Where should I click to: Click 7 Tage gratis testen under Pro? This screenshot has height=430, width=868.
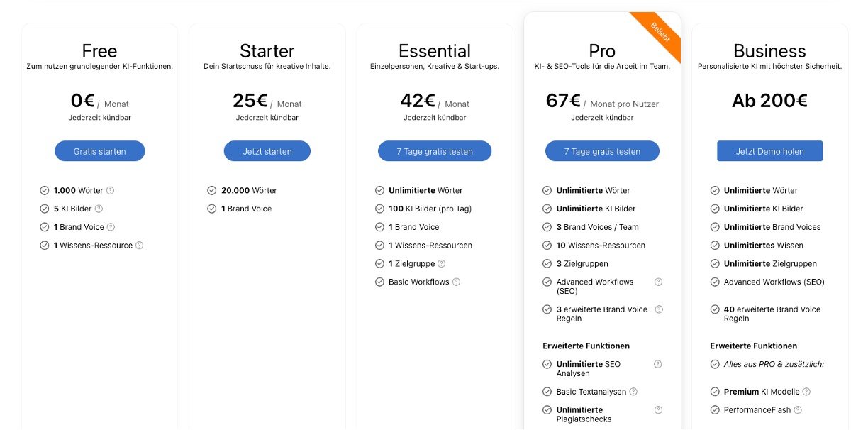[602, 151]
